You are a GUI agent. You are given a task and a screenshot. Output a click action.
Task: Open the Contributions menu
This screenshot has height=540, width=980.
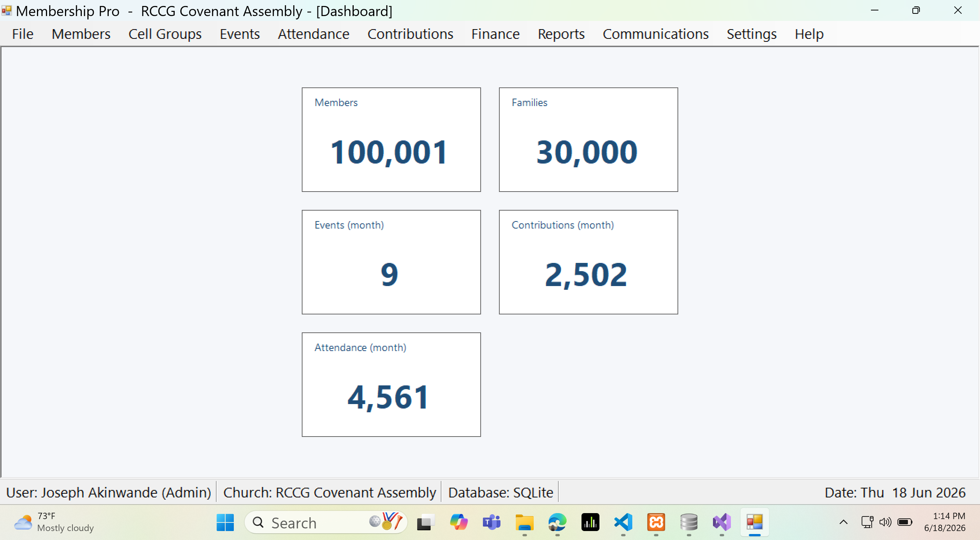click(410, 34)
